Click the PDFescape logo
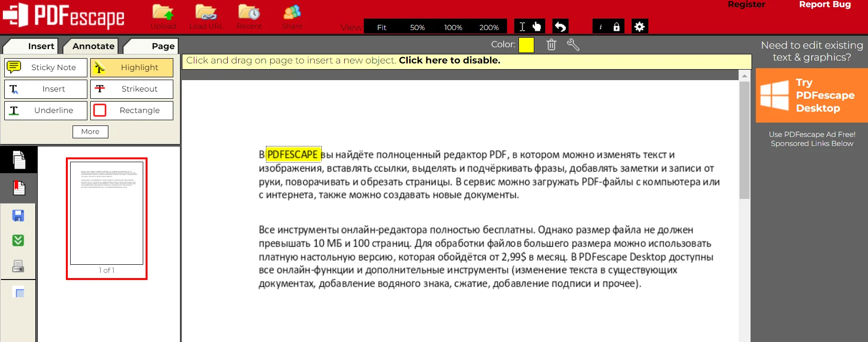Image resolution: width=868 pixels, height=342 pixels. click(x=64, y=16)
